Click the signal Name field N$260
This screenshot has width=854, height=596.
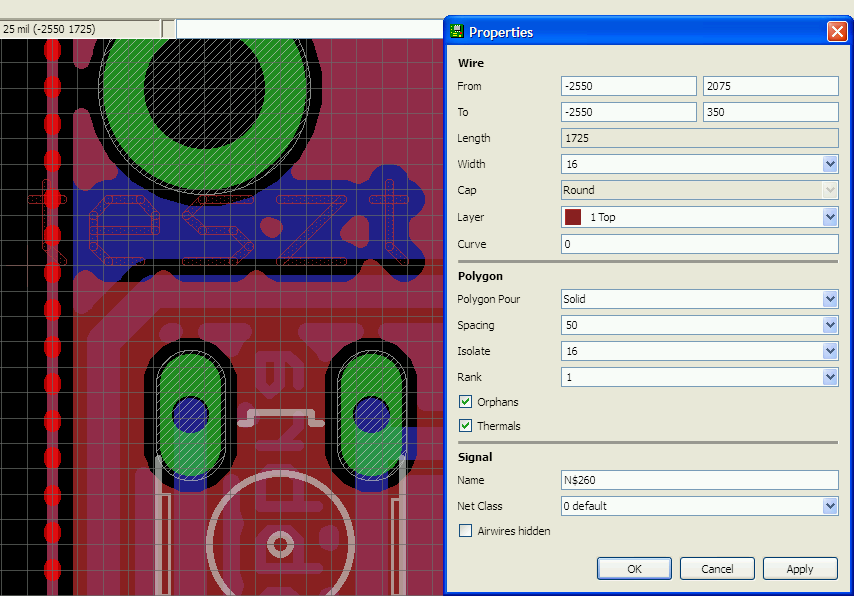(699, 480)
